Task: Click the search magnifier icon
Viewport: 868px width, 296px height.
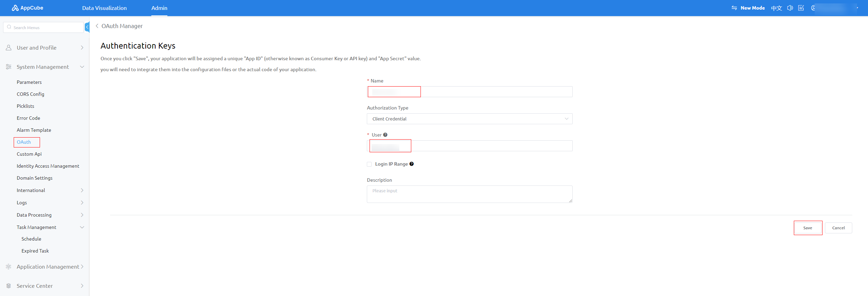Action: [9, 27]
